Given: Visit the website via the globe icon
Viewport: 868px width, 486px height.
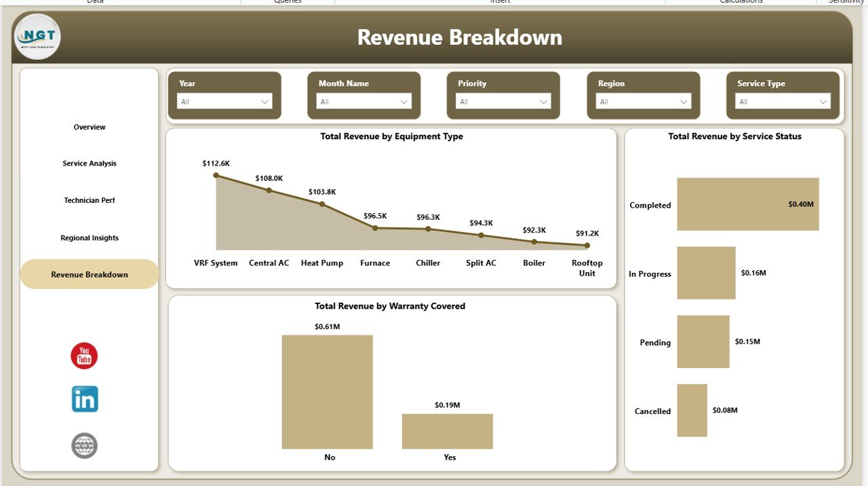Looking at the screenshot, I should pyautogui.click(x=84, y=446).
